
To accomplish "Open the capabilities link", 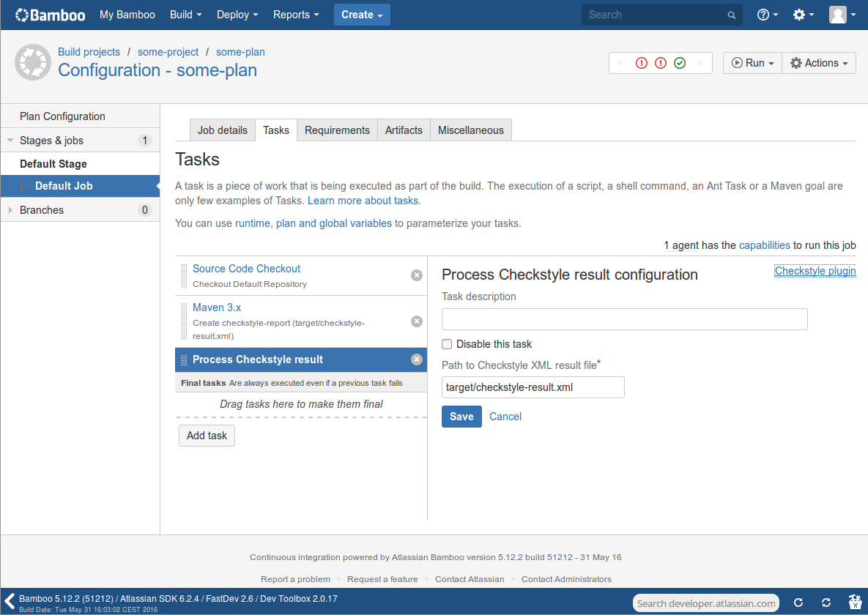I will pos(765,245).
